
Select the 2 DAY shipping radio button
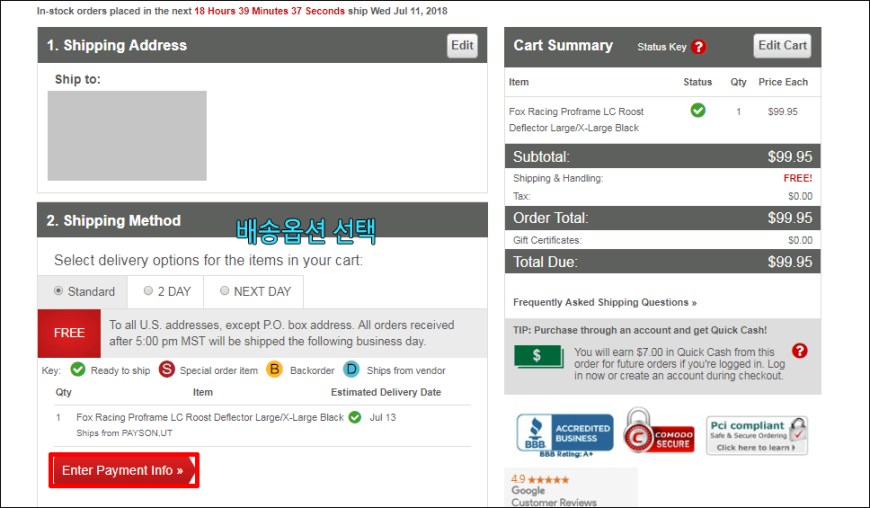pyautogui.click(x=148, y=291)
